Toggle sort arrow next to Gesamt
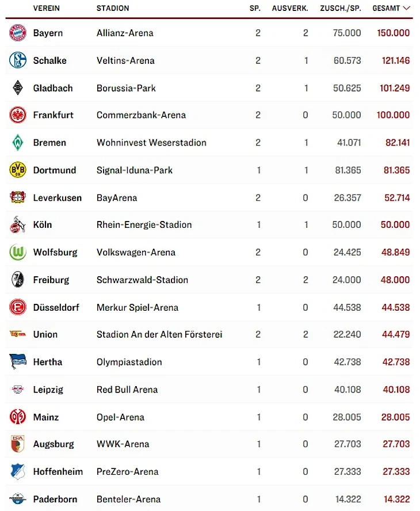 pyautogui.click(x=407, y=8)
